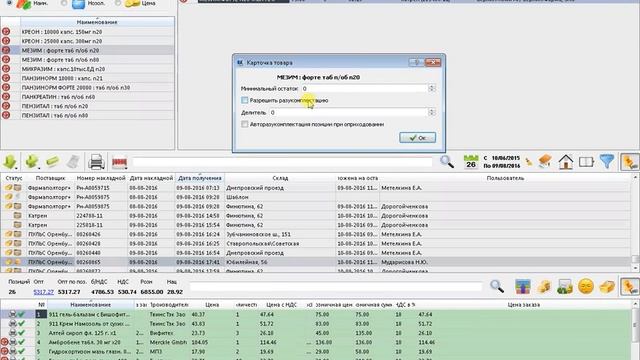The width and height of the screenshot is (640, 360).
Task: Click help question button in Карточка товара dialog
Action: point(416,62)
